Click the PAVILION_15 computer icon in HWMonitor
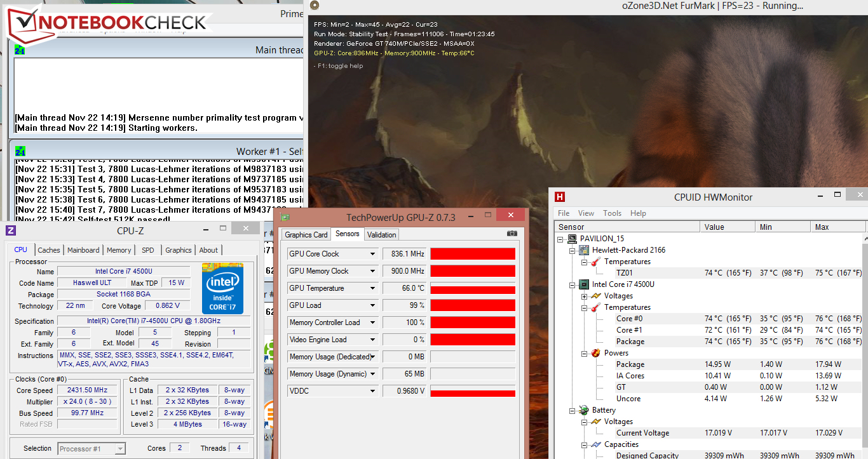The width and height of the screenshot is (868, 459). 574,239
